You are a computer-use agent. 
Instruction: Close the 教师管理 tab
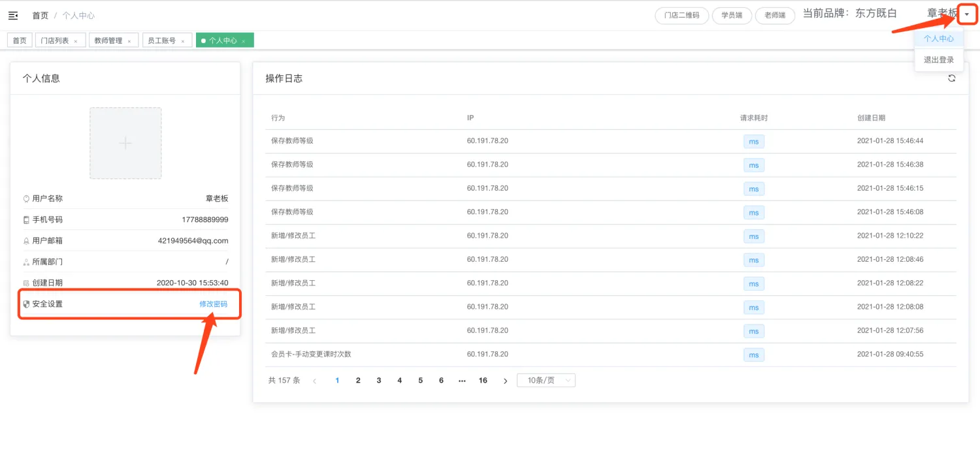point(129,41)
